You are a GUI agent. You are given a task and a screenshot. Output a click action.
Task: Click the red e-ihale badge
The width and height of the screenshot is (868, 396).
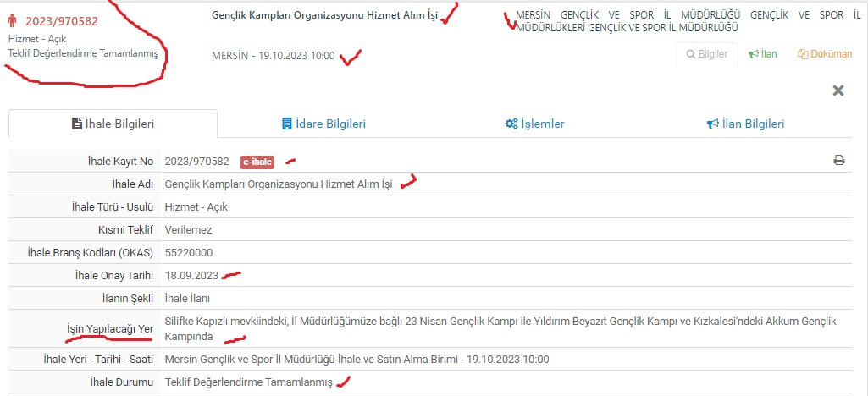(257, 162)
